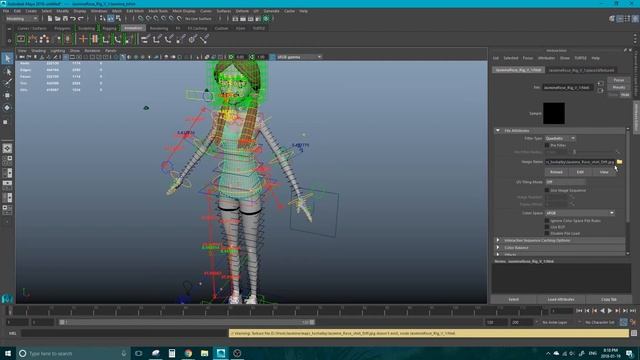Toggle the Pre Filter checkbox

click(x=547, y=145)
